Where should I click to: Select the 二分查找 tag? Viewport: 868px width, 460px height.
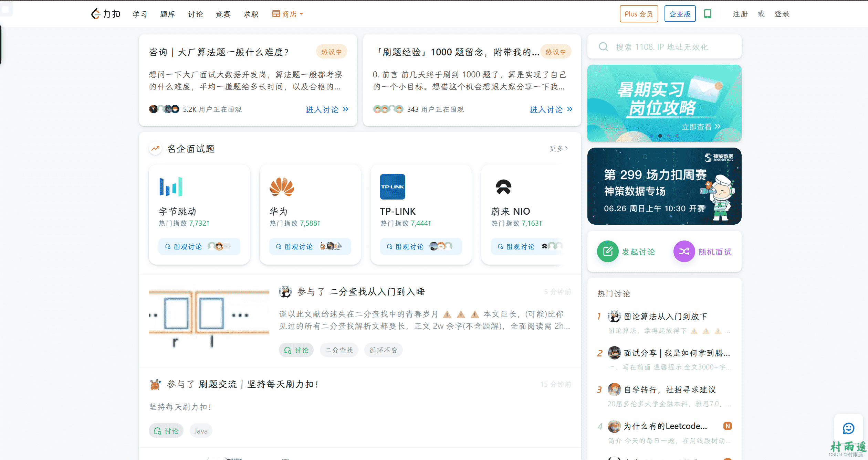(x=339, y=350)
